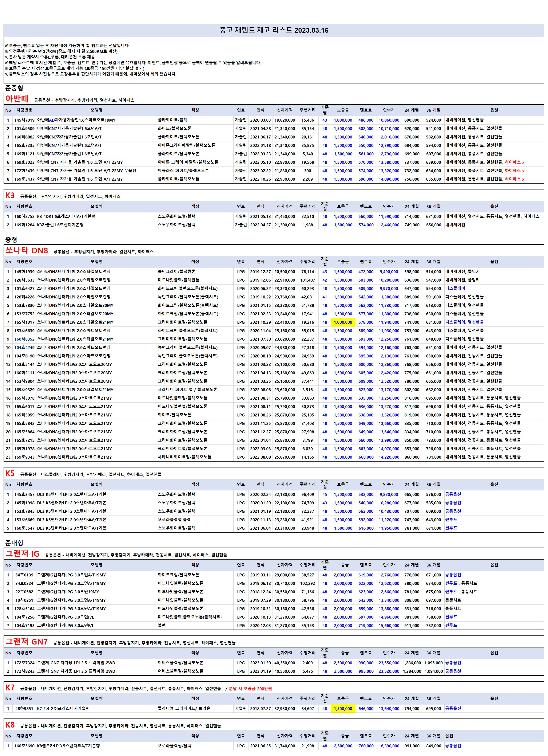Image resolution: width=548 pixels, height=756 pixels.
Task: Click the 인수가 value '23,550,000'
Action: pyautogui.click(x=389, y=663)
